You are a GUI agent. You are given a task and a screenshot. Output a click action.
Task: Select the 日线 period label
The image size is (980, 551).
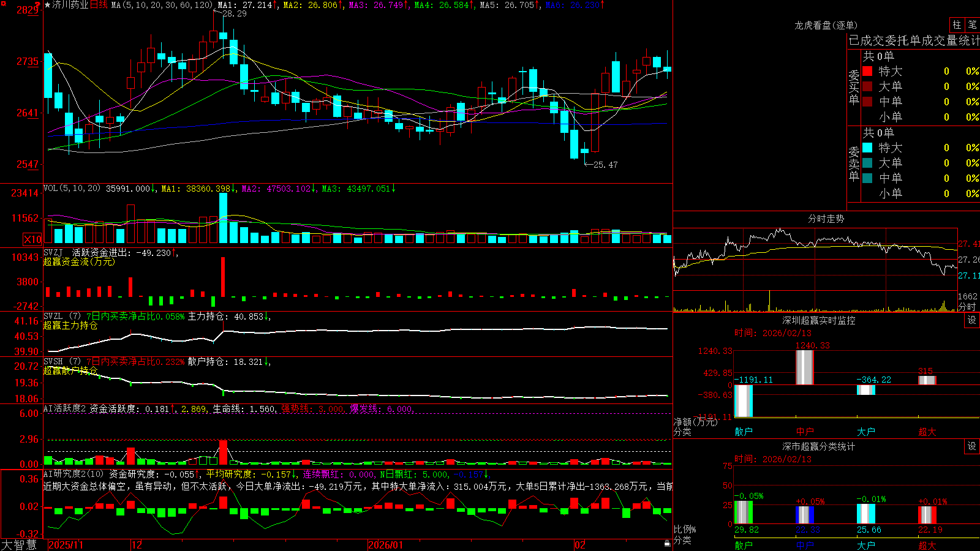pos(99,5)
